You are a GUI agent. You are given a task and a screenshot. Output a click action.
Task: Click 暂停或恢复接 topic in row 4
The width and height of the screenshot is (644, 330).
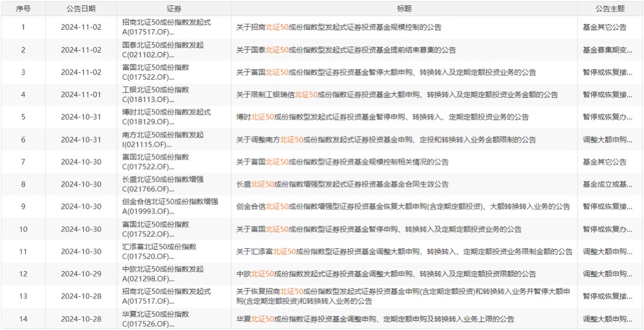(x=607, y=95)
